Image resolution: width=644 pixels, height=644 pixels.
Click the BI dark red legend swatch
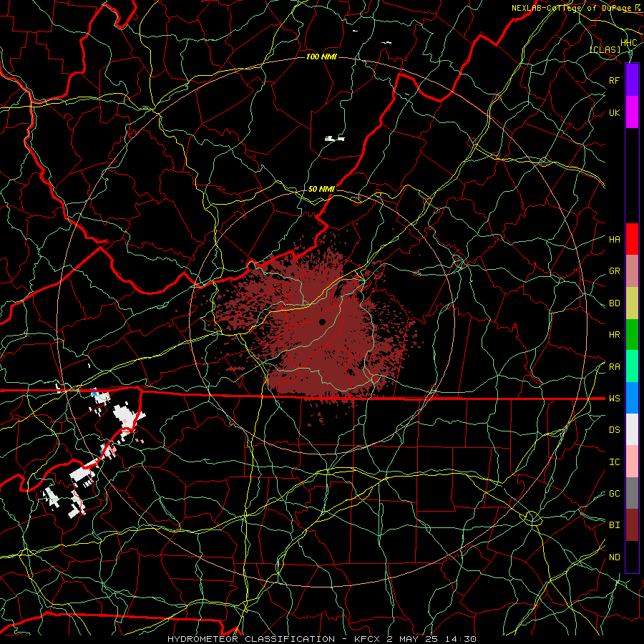coord(632,525)
